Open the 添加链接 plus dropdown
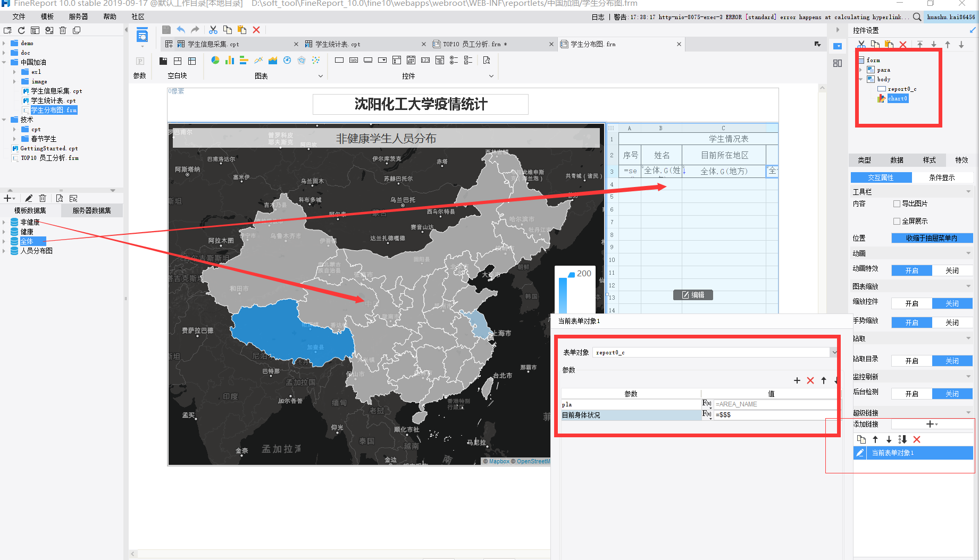979x560 pixels. (932, 424)
